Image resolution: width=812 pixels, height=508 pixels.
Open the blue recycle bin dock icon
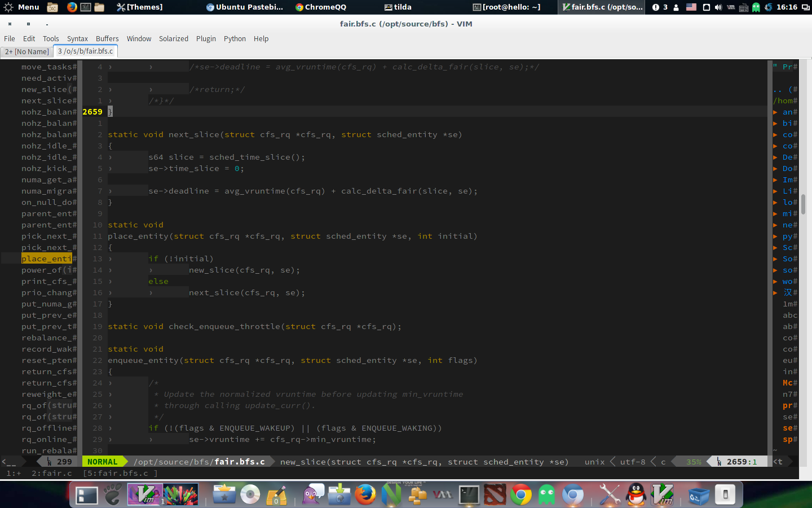(699, 496)
